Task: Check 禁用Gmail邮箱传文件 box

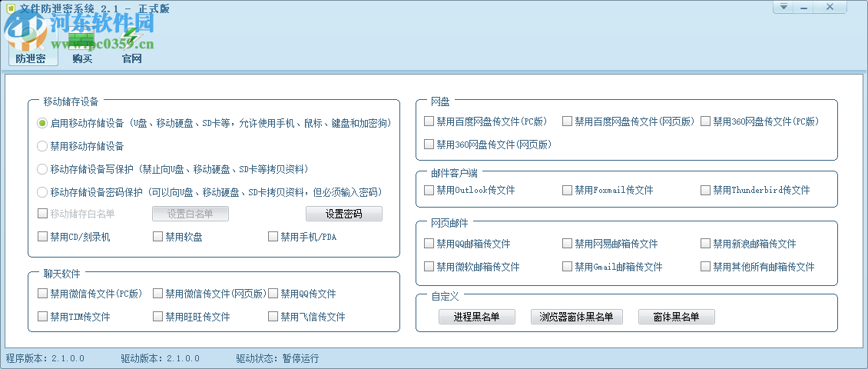Action: point(568,267)
